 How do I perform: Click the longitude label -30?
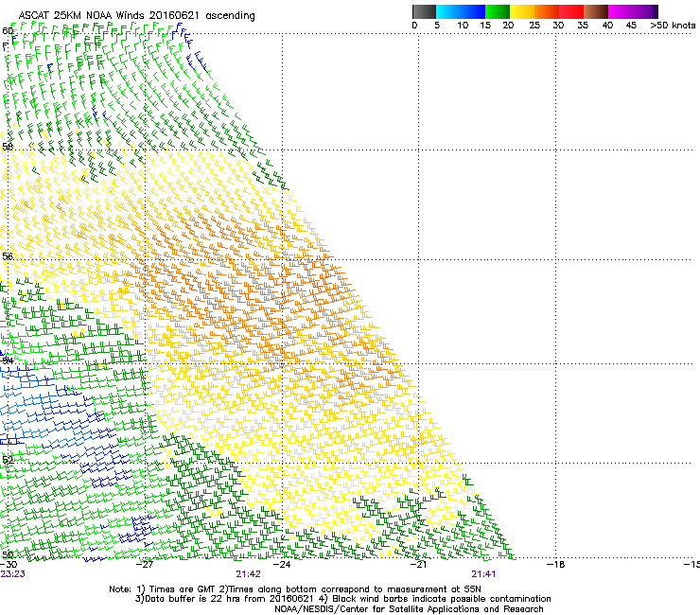9,565
